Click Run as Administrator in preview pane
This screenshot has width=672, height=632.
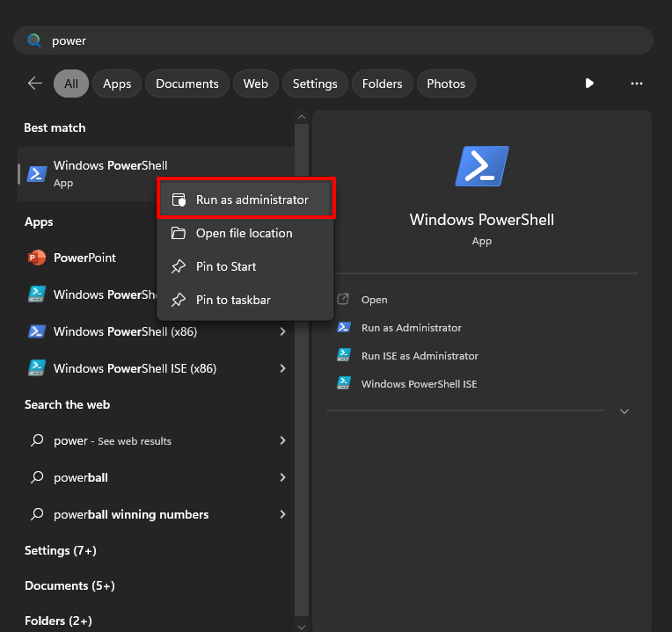(412, 328)
